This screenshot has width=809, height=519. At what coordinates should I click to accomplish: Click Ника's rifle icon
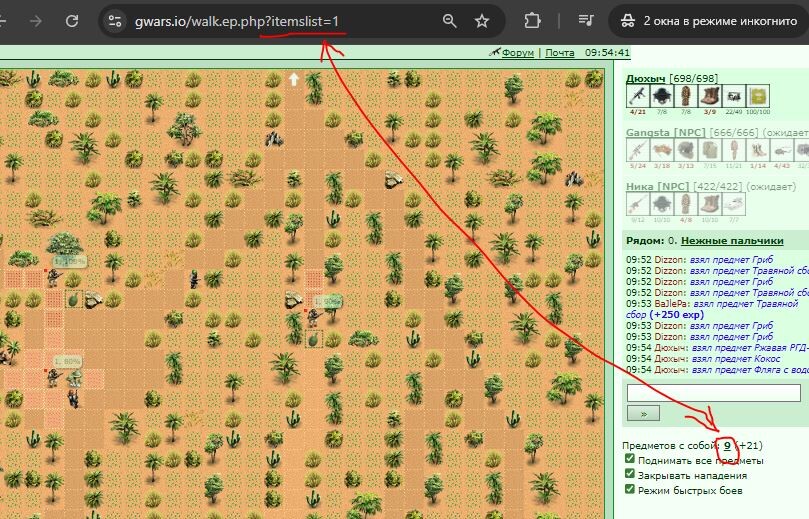tap(638, 204)
